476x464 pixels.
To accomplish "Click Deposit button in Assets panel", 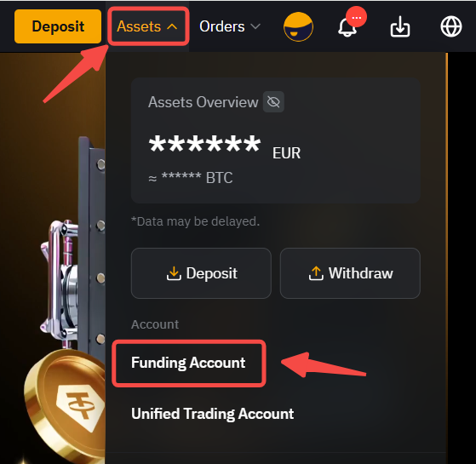I will 201,273.
